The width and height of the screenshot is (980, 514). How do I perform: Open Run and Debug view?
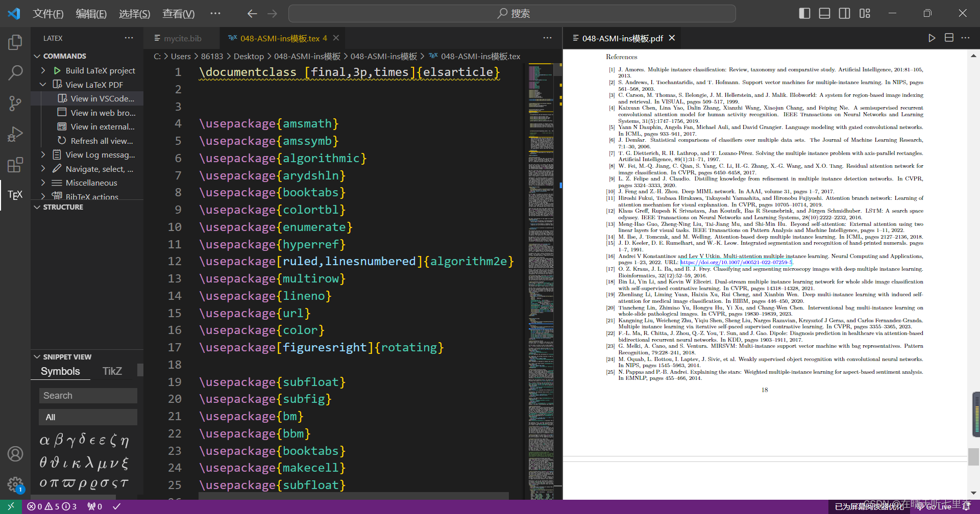coord(15,134)
